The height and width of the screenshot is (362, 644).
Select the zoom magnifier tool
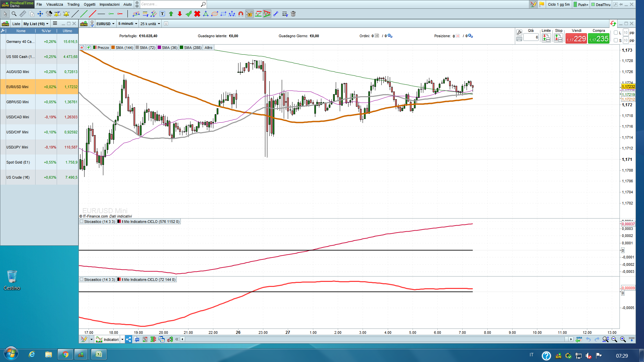coord(14,14)
